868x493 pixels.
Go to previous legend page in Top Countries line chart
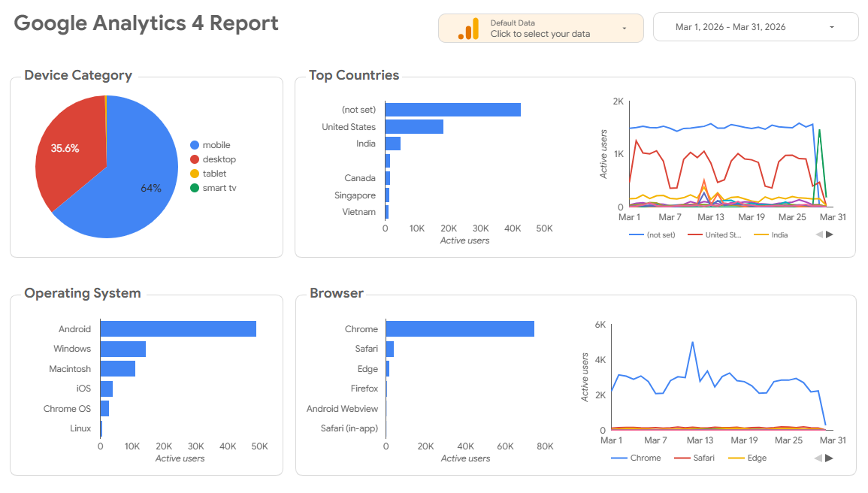(819, 234)
